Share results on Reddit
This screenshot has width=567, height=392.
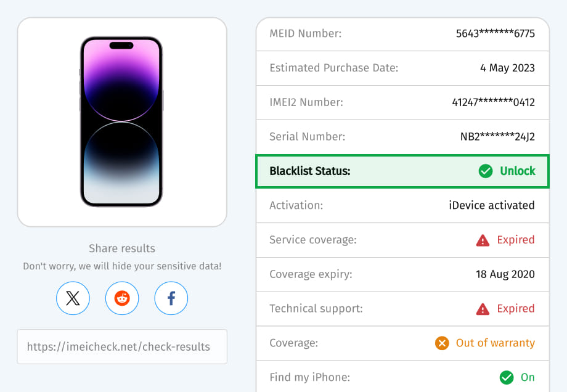(122, 298)
